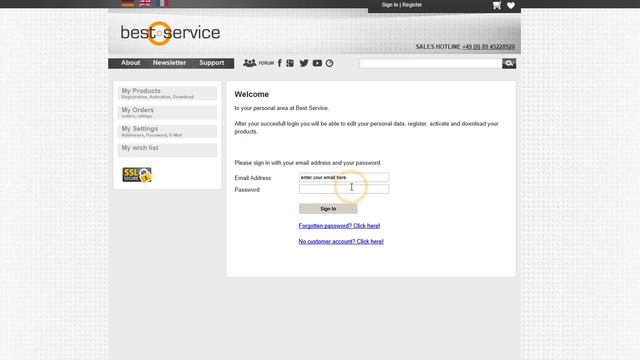
Task: Open the Google Plus icon
Action: [290, 63]
